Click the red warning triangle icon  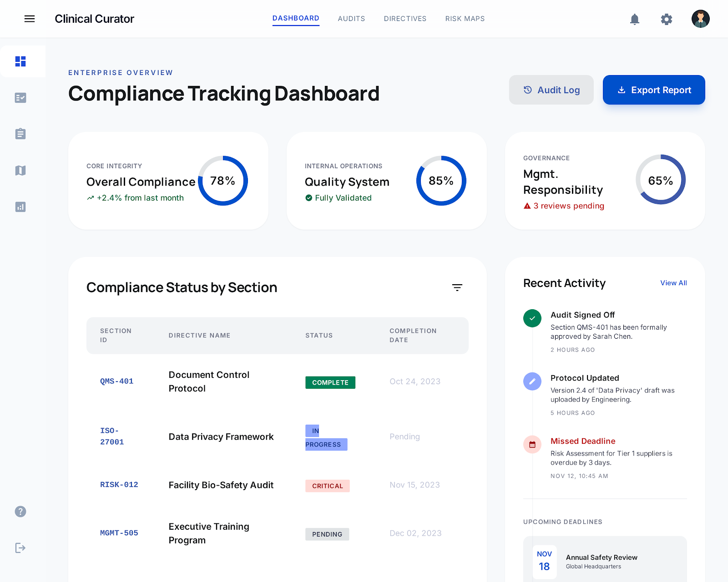click(527, 206)
